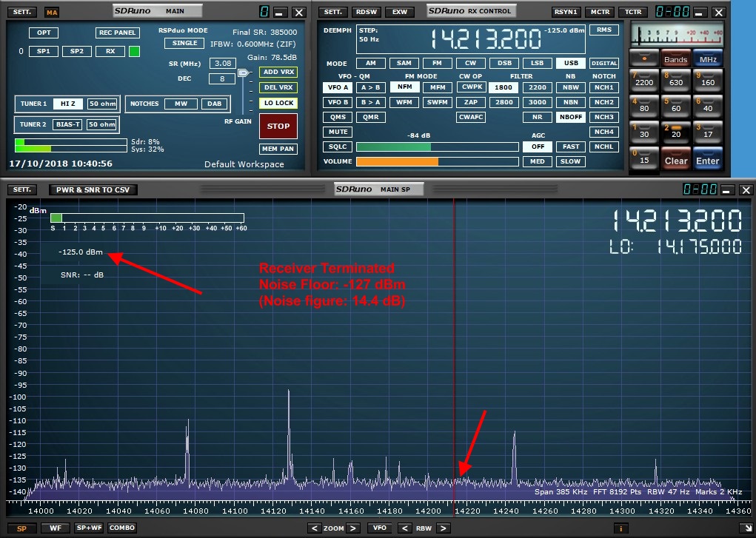Click ADD VRX

coord(278,72)
